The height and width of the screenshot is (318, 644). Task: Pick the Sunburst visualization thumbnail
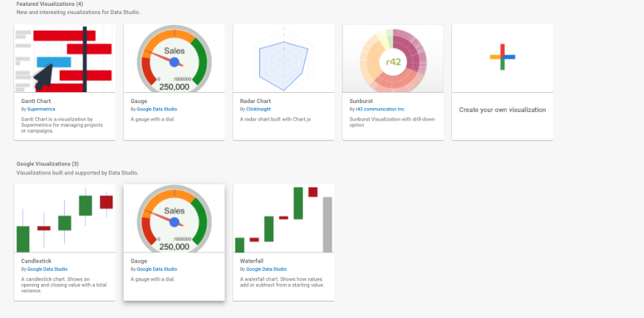coord(393,58)
